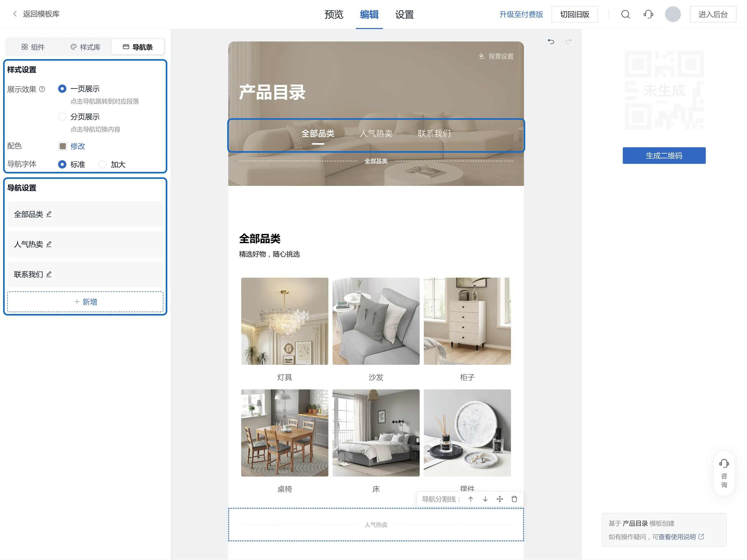747x560 pixels.
Task: Click the 配色 color swatch
Action: pos(63,146)
